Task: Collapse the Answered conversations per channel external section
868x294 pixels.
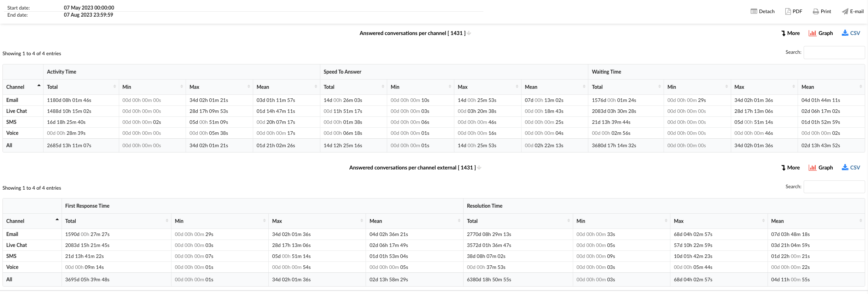Action: (x=479, y=168)
